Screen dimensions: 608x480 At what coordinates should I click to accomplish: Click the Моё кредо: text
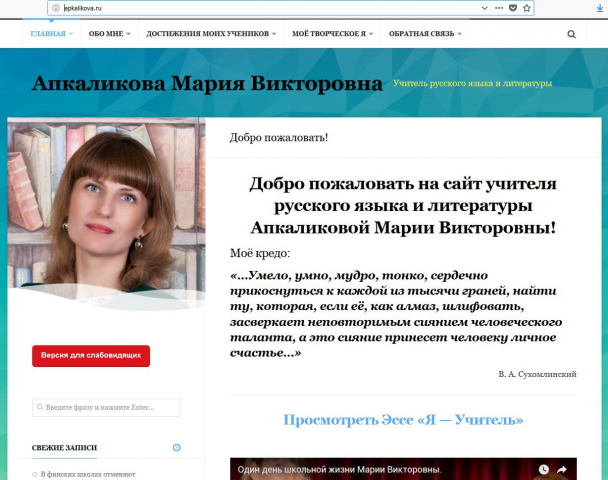(x=260, y=253)
